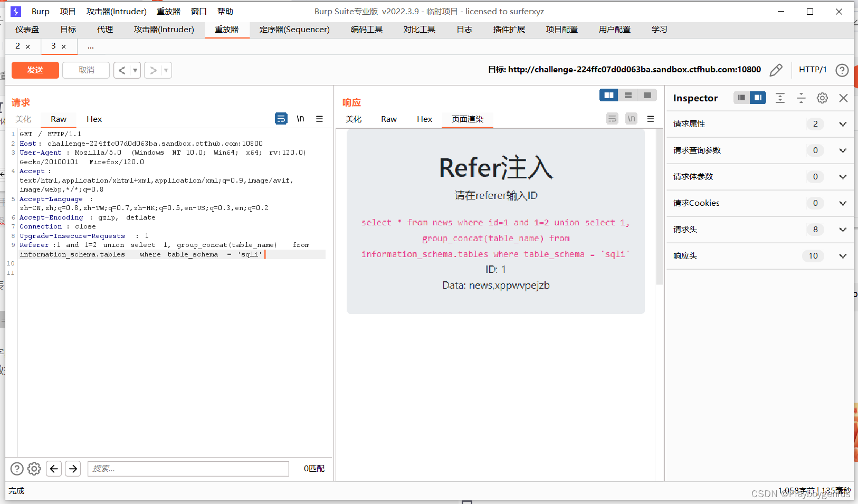This screenshot has width=858, height=504.
Task: Select tabbed combined layout
Action: point(647,95)
